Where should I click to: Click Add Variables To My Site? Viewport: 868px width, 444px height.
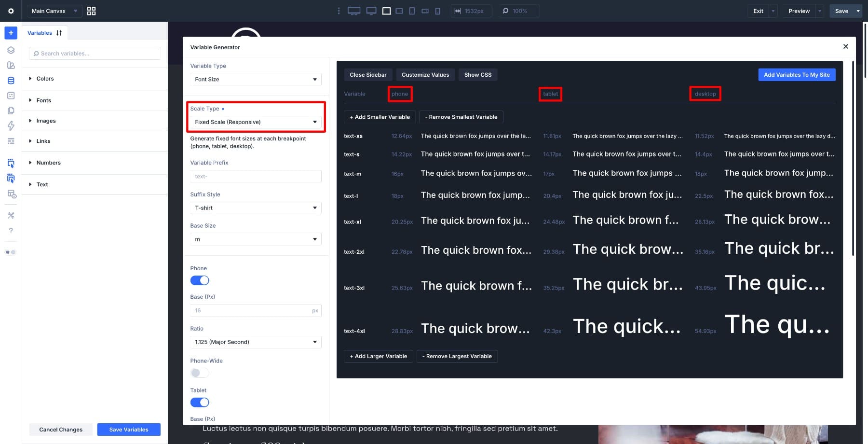797,75
